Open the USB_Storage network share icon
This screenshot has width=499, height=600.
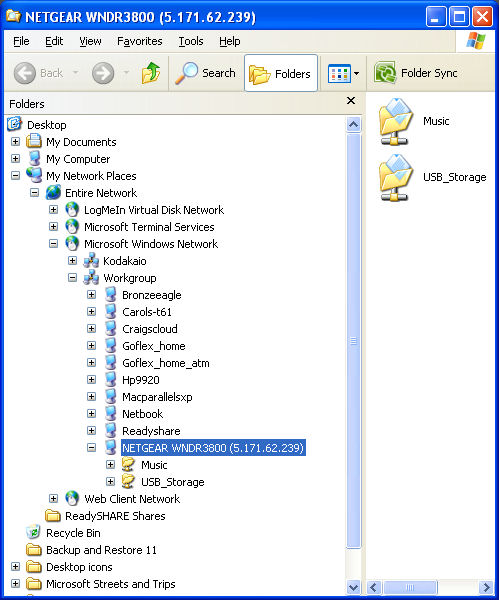click(x=396, y=178)
